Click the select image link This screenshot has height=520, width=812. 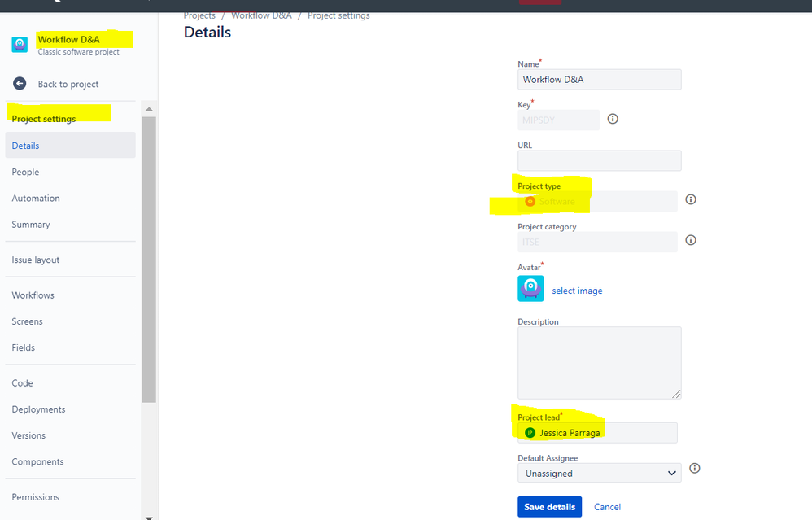(577, 291)
